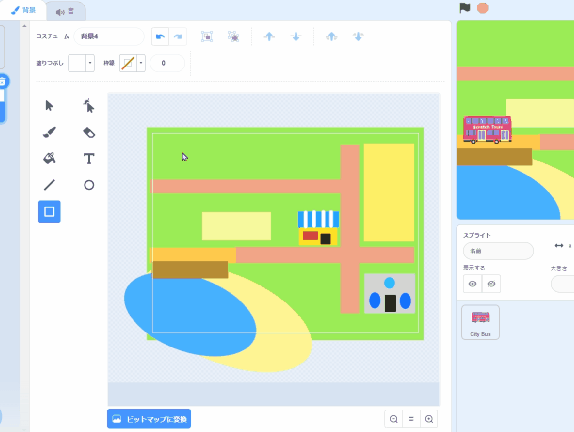This screenshot has width=574, height=432.
Task: Select the Text tool
Action: pyautogui.click(x=89, y=159)
